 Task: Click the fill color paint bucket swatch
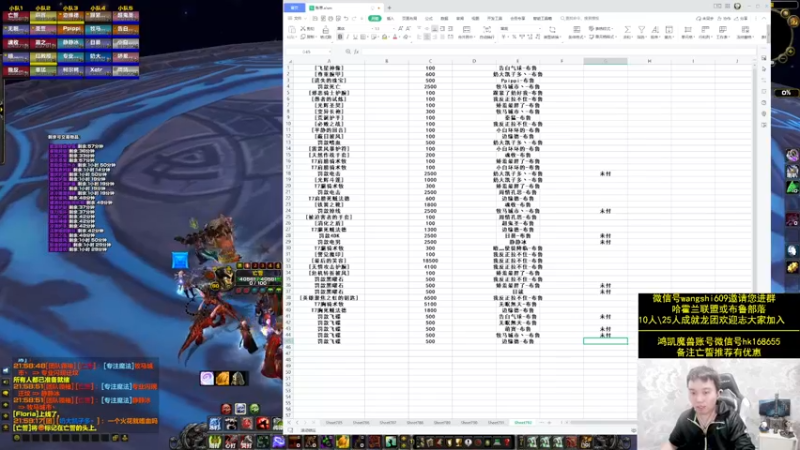click(x=384, y=37)
